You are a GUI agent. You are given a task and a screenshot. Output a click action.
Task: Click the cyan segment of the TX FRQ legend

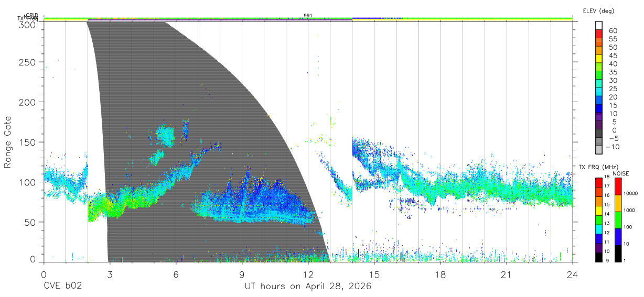pyautogui.click(x=598, y=228)
